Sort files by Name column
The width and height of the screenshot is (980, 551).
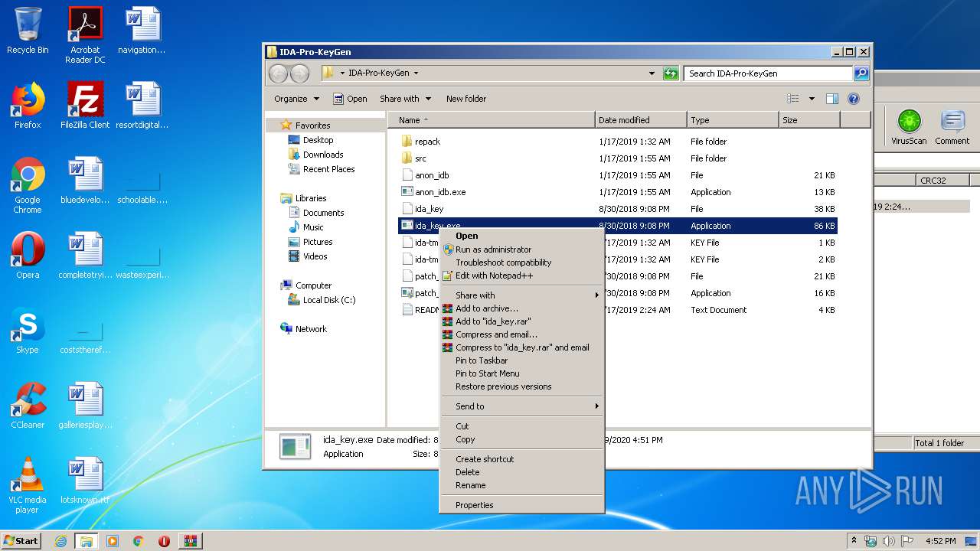(x=492, y=120)
